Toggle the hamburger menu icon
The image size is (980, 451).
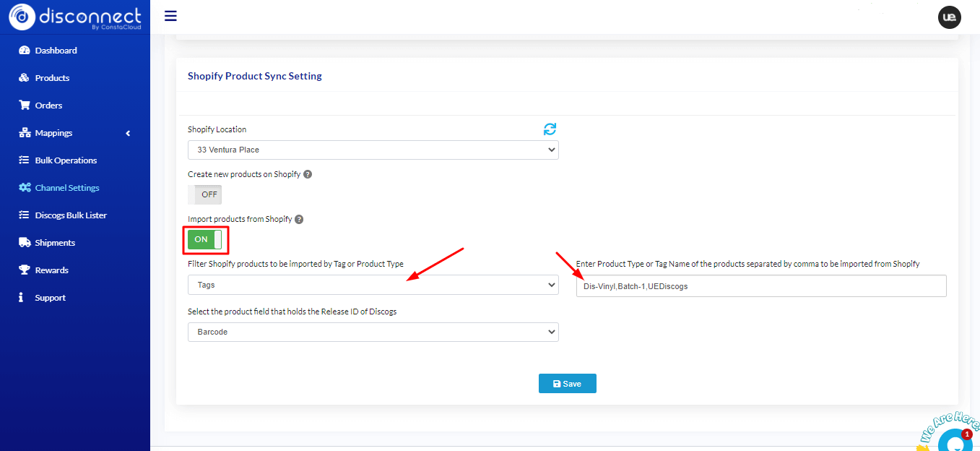pos(170,16)
